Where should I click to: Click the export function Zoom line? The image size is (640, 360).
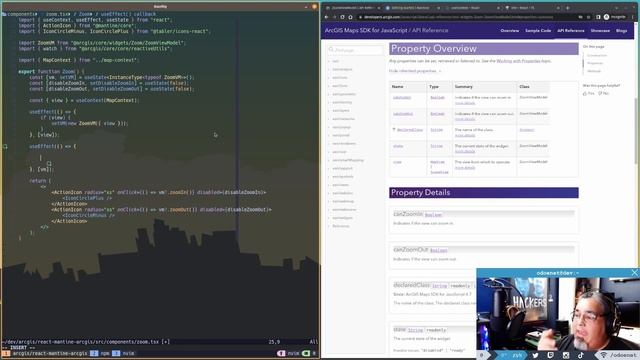[51, 71]
